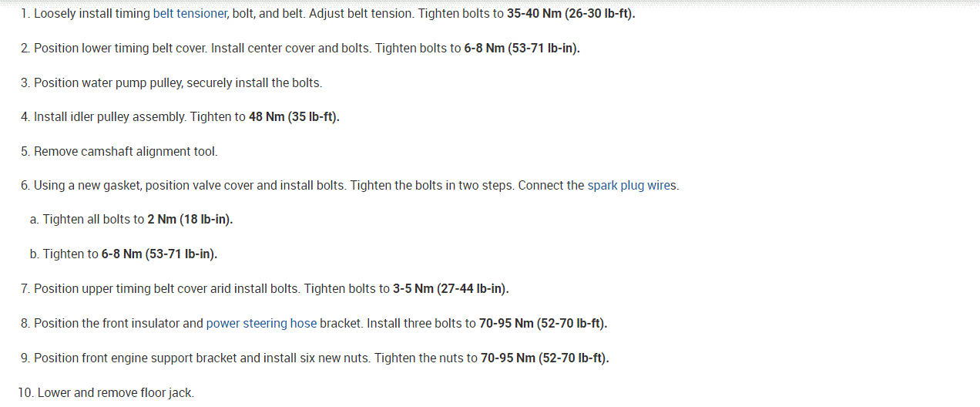Click the 2 Nm (18 lb-in) torque spec

click(x=190, y=220)
